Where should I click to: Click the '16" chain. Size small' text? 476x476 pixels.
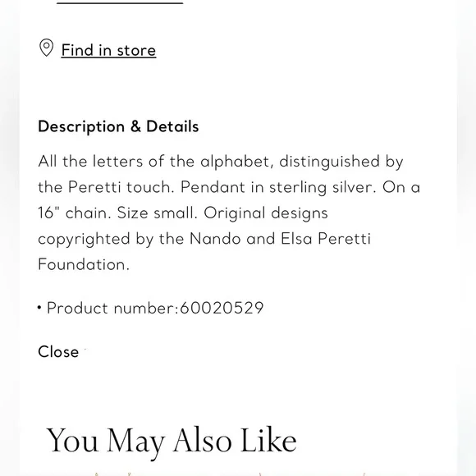[118, 213]
